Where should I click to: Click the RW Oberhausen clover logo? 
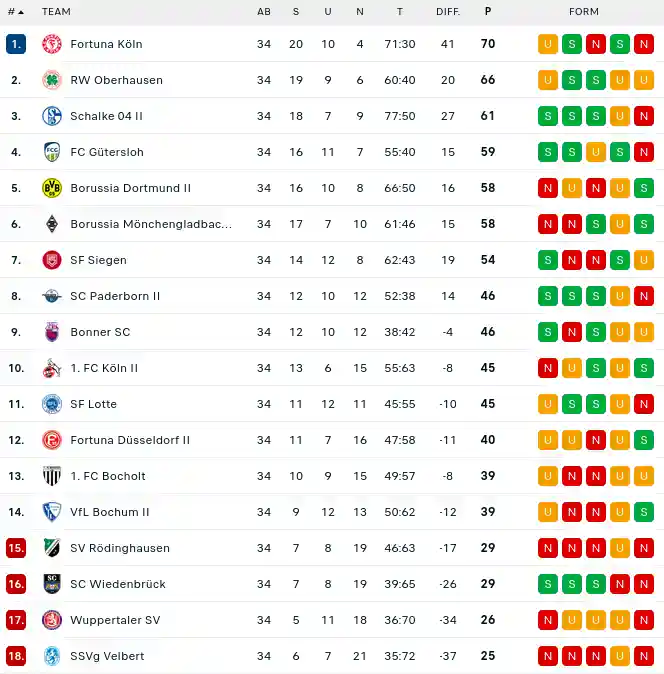coord(52,80)
